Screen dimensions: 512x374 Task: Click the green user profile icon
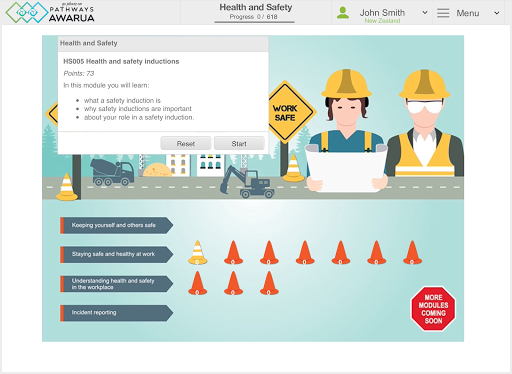click(x=343, y=13)
